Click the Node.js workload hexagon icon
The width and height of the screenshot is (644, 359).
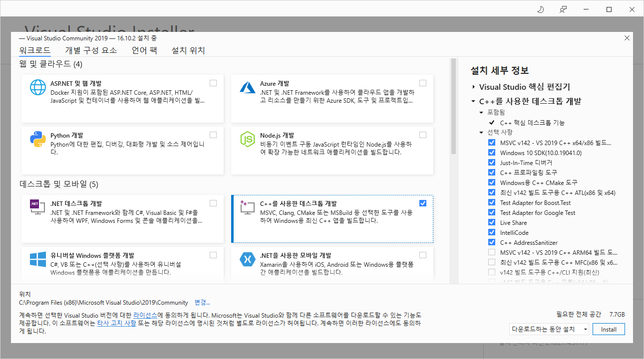coord(248,139)
